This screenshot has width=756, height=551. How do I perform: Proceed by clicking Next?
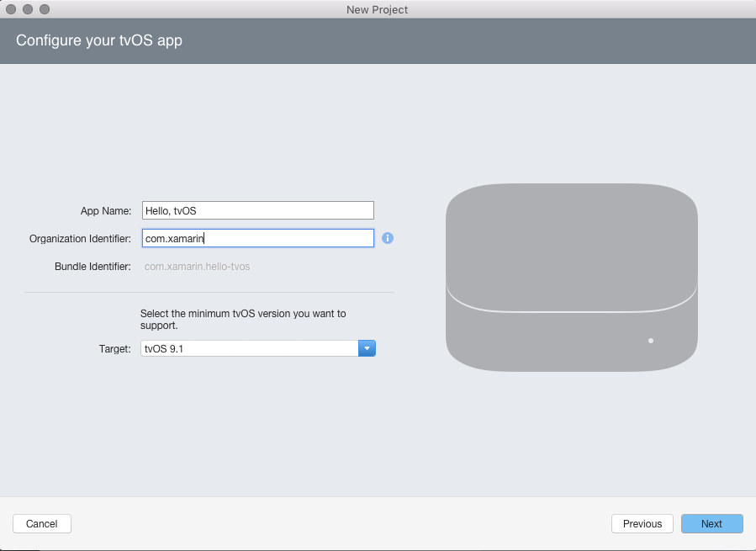coord(711,523)
